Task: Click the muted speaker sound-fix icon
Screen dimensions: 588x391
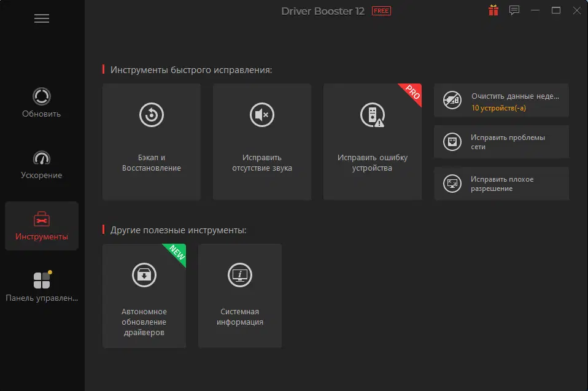Action: pyautogui.click(x=262, y=115)
